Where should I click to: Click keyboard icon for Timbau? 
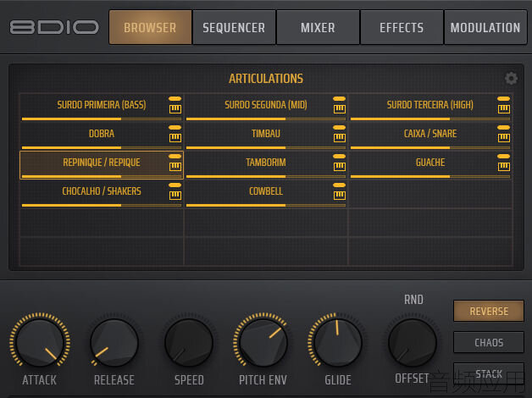pos(340,138)
